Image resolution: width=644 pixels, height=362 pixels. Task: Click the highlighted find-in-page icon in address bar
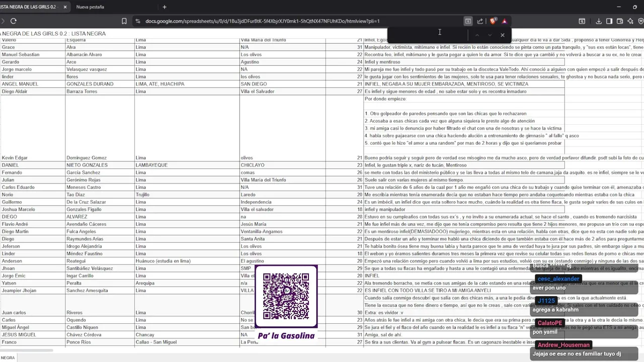[x=468, y=21]
